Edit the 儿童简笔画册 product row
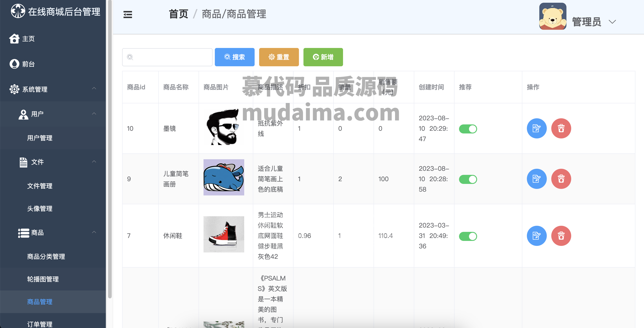Image resolution: width=644 pixels, height=328 pixels. click(537, 179)
